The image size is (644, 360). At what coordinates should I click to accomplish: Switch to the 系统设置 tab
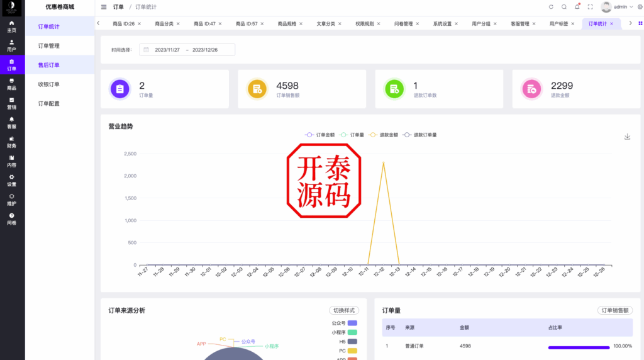point(442,24)
